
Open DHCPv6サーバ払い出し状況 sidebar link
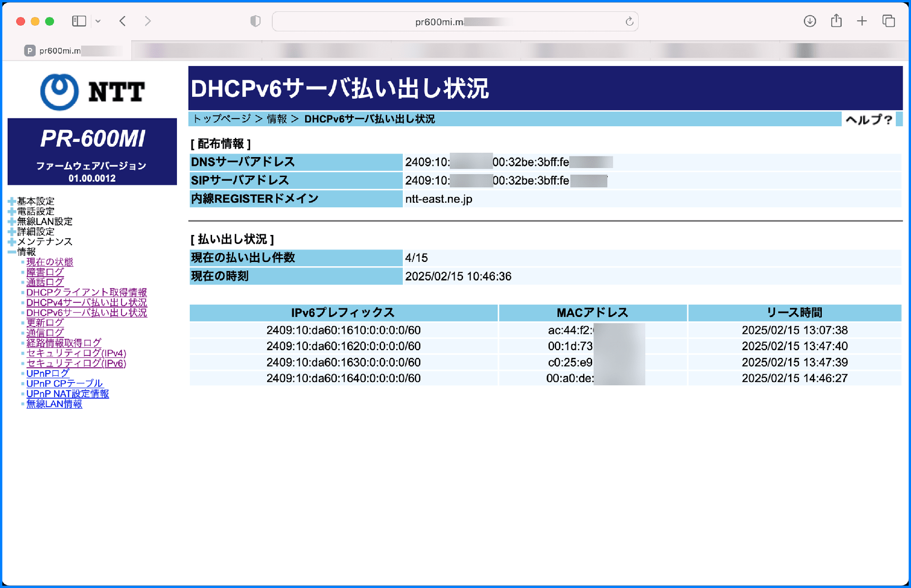(x=86, y=313)
